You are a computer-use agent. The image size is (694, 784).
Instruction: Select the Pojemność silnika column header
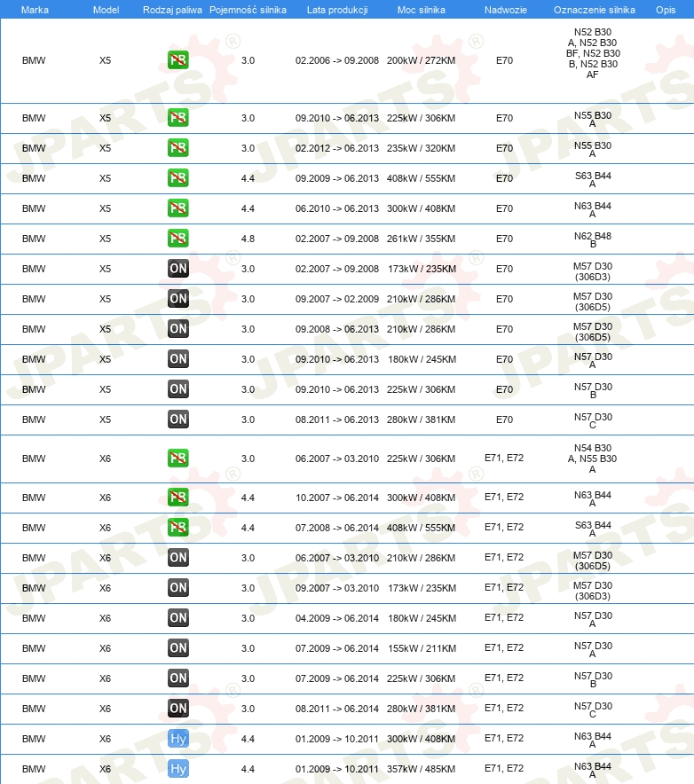click(x=248, y=10)
